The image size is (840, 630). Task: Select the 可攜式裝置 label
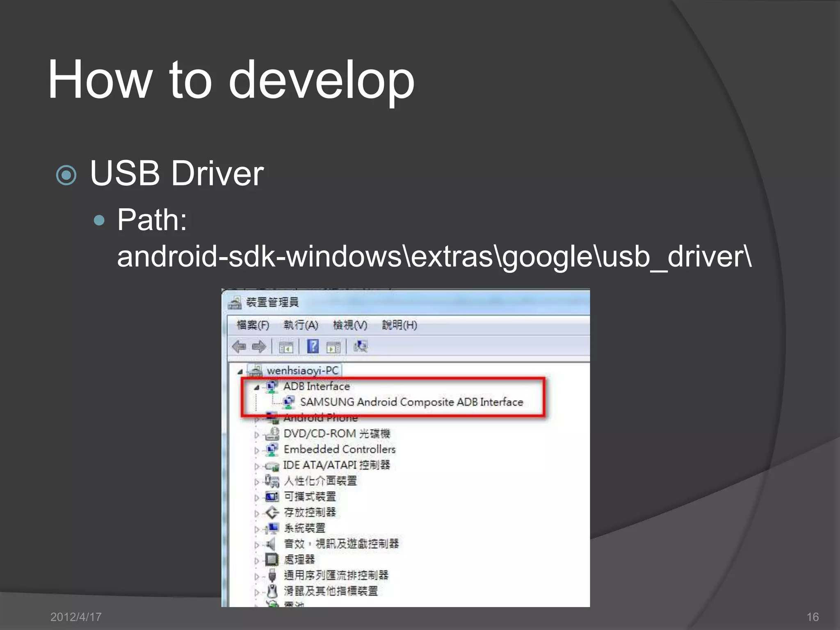[x=310, y=497]
